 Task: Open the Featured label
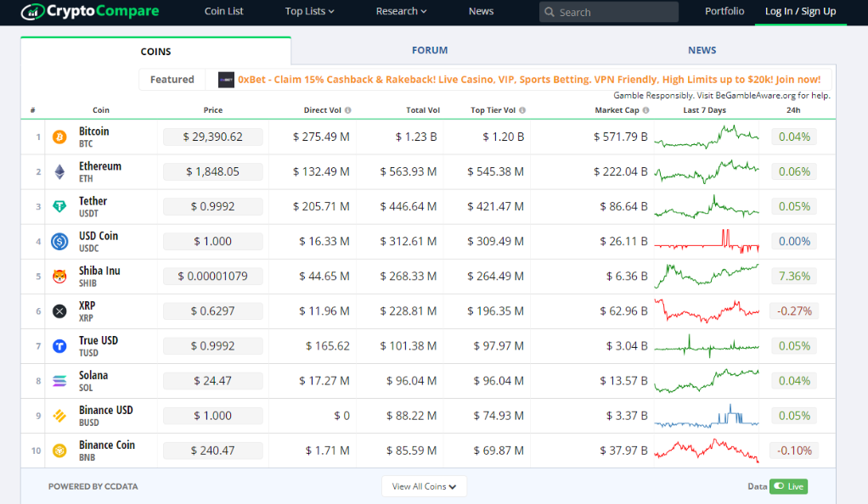pos(172,80)
